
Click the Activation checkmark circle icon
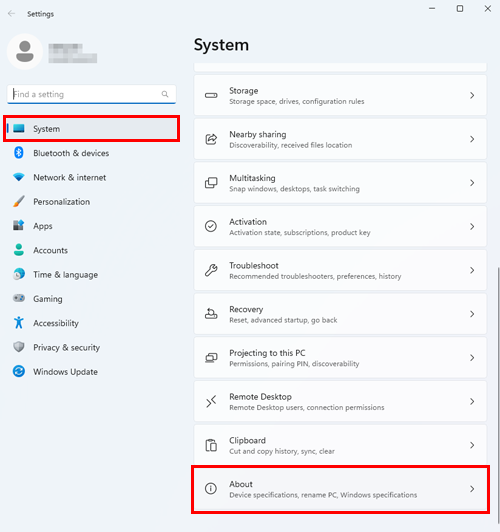tap(211, 226)
